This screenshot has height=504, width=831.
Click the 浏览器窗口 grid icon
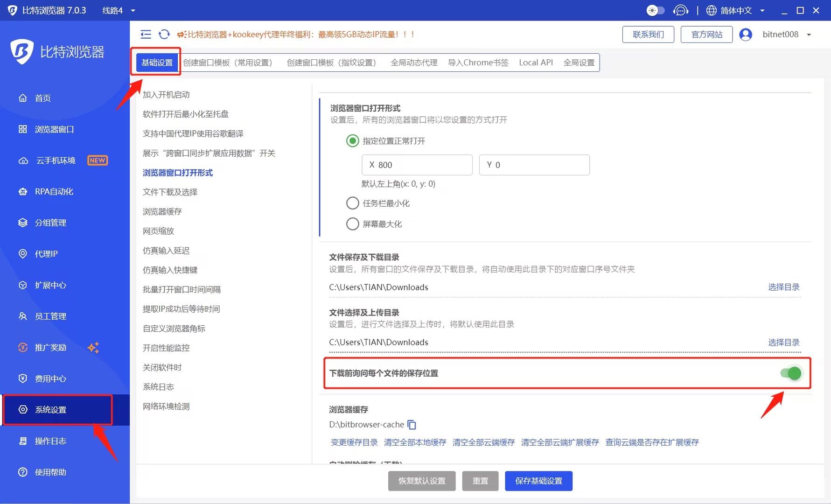(22, 129)
